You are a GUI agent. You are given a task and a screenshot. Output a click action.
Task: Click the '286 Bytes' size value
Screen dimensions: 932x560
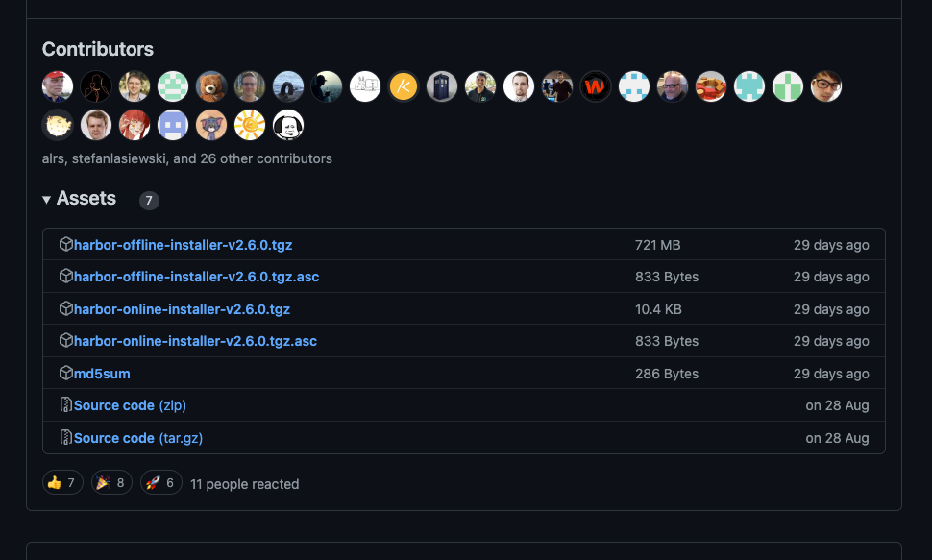pyautogui.click(x=666, y=374)
